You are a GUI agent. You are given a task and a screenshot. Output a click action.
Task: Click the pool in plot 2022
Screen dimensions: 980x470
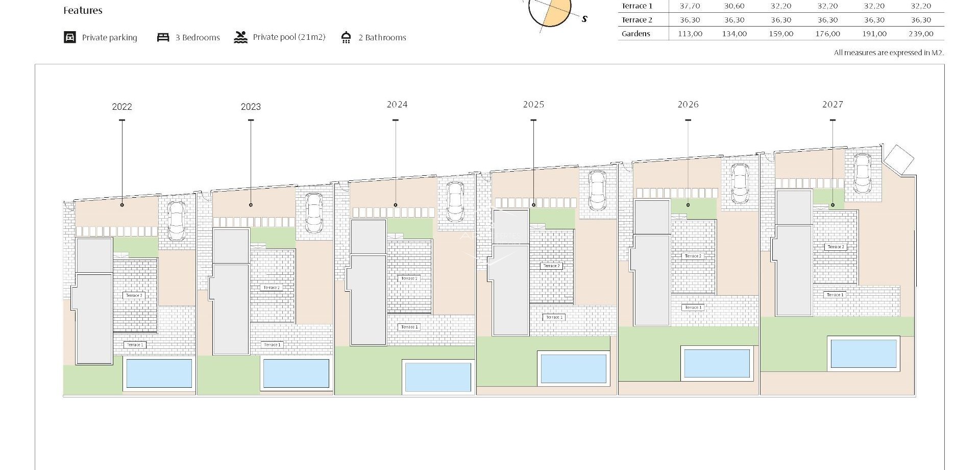click(158, 374)
